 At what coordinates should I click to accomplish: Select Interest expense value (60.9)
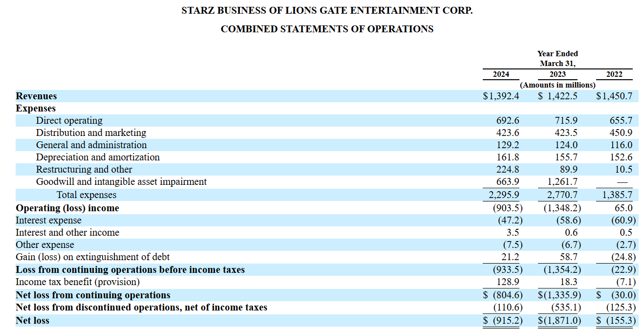point(623,221)
